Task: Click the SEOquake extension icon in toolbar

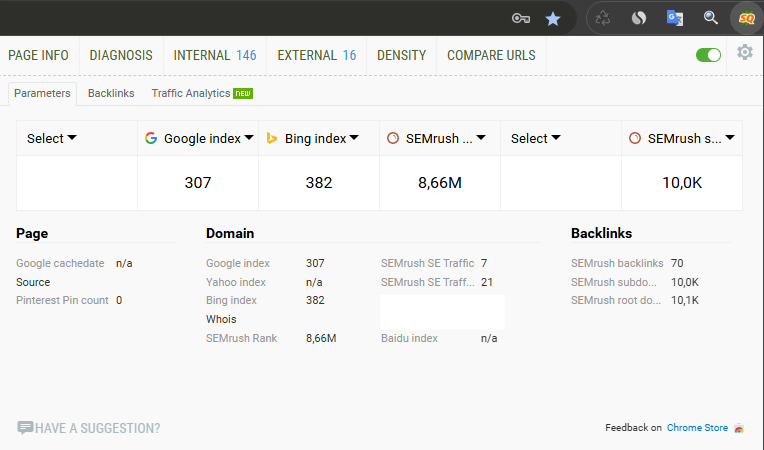Action: [745, 18]
